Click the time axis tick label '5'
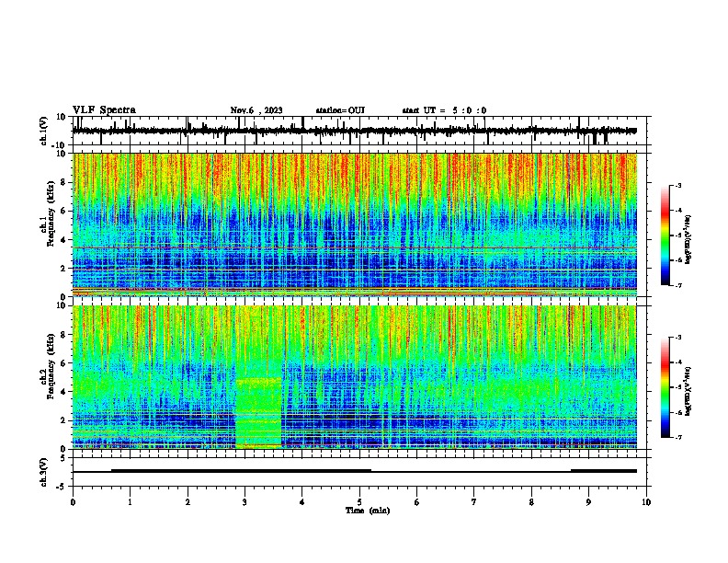The image size is (728, 563). tap(359, 502)
